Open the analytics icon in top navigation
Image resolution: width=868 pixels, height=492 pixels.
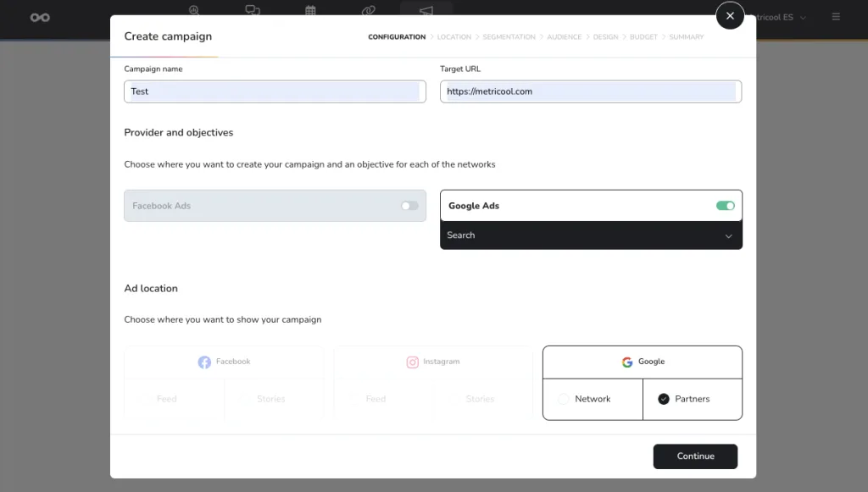pos(194,9)
